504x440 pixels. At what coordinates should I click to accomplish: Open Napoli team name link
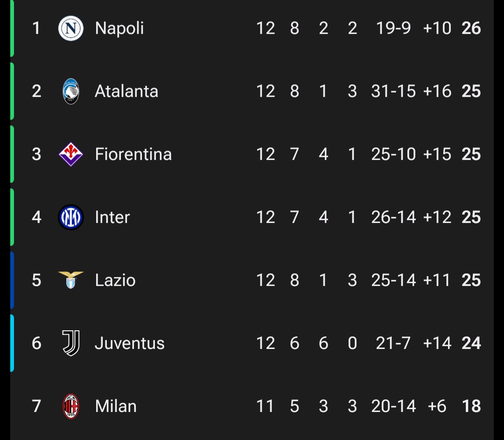pyautogui.click(x=119, y=28)
